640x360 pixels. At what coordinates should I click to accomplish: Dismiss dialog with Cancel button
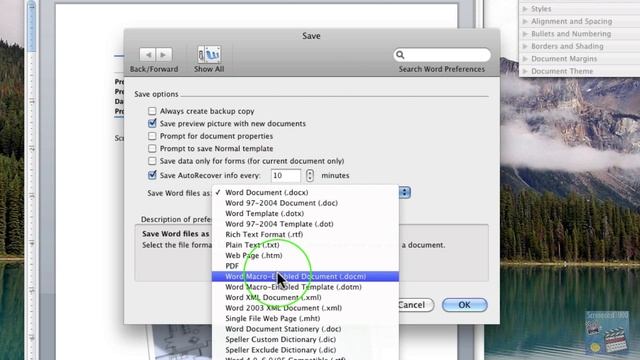416,305
